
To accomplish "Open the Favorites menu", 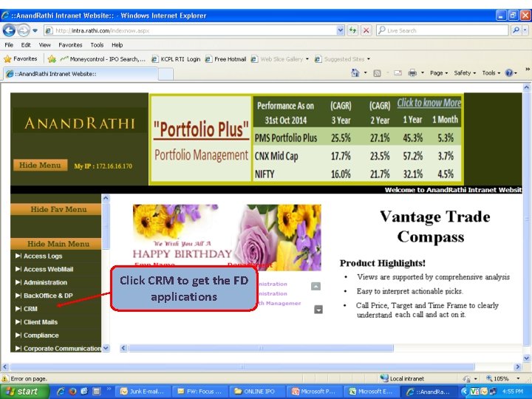I will click(x=70, y=45).
